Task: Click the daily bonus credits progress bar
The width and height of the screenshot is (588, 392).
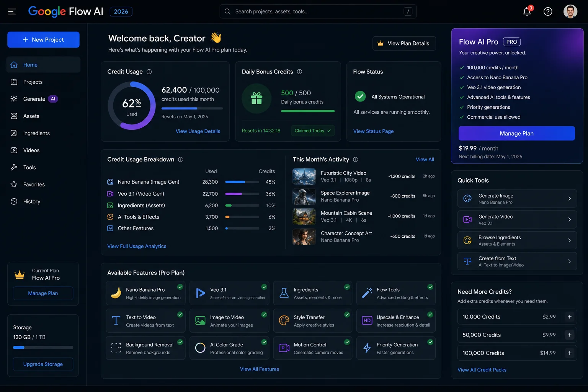Action: click(x=308, y=111)
